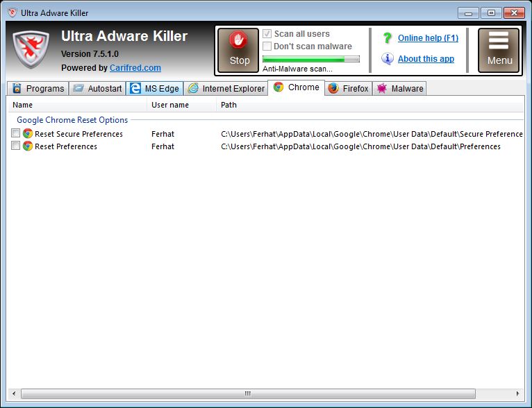Close the Ultra Adware Killer window

[514, 13]
